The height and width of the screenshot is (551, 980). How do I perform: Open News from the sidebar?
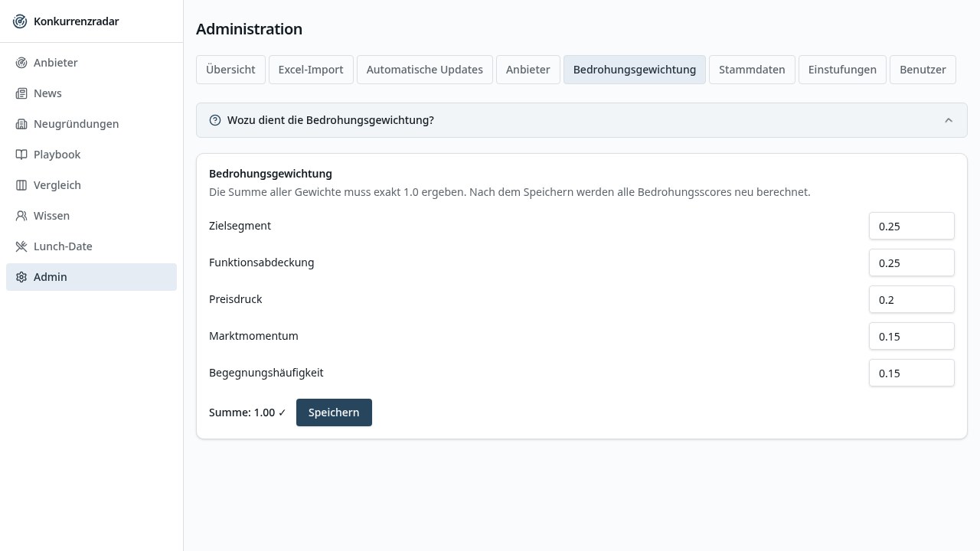coord(91,93)
